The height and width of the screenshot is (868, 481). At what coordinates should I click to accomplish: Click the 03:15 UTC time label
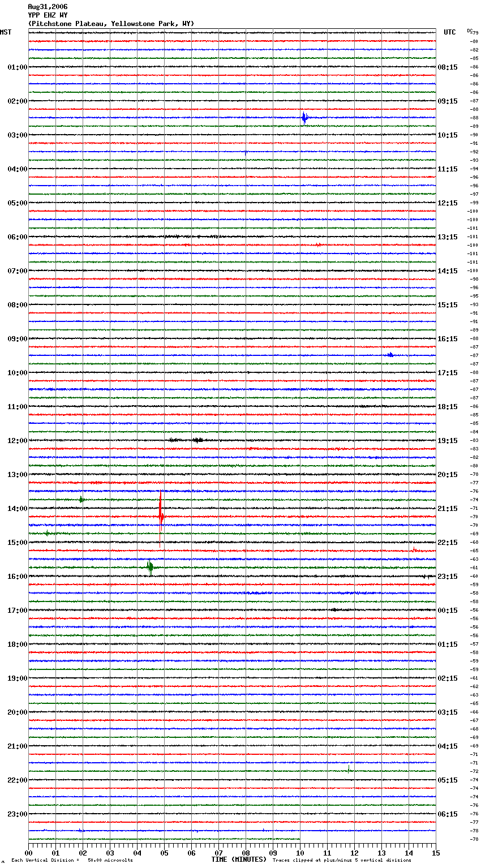click(x=448, y=712)
